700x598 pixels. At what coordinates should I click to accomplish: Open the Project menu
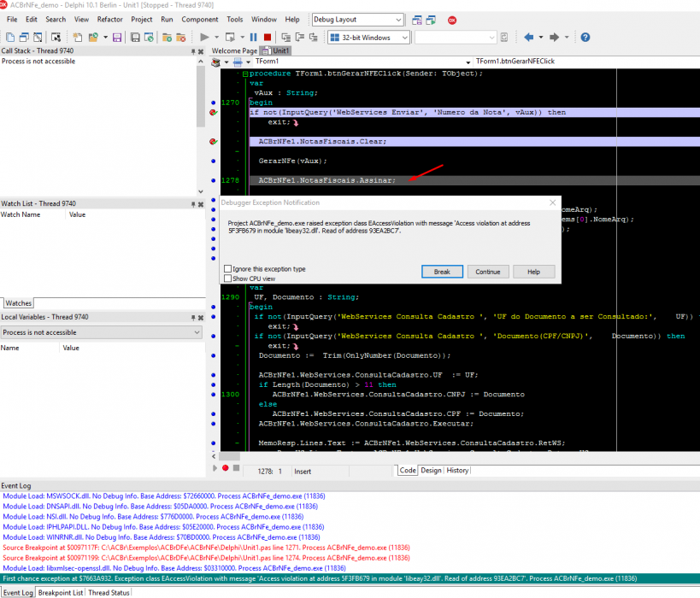click(142, 19)
